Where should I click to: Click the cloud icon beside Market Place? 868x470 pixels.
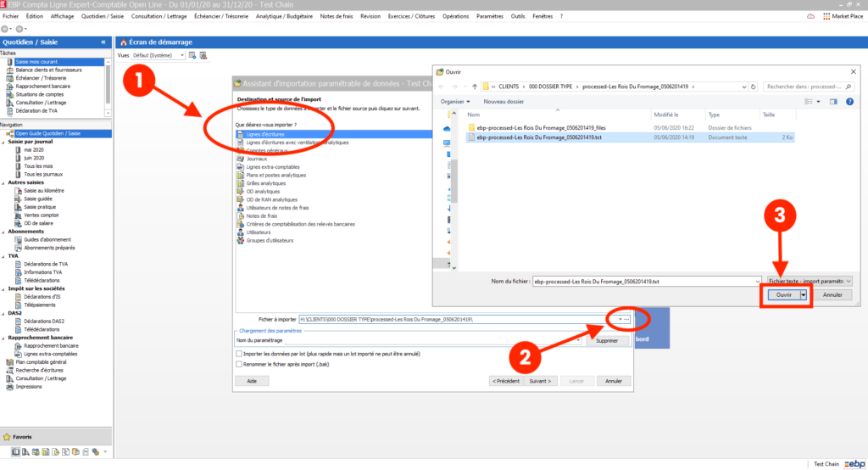click(x=810, y=17)
